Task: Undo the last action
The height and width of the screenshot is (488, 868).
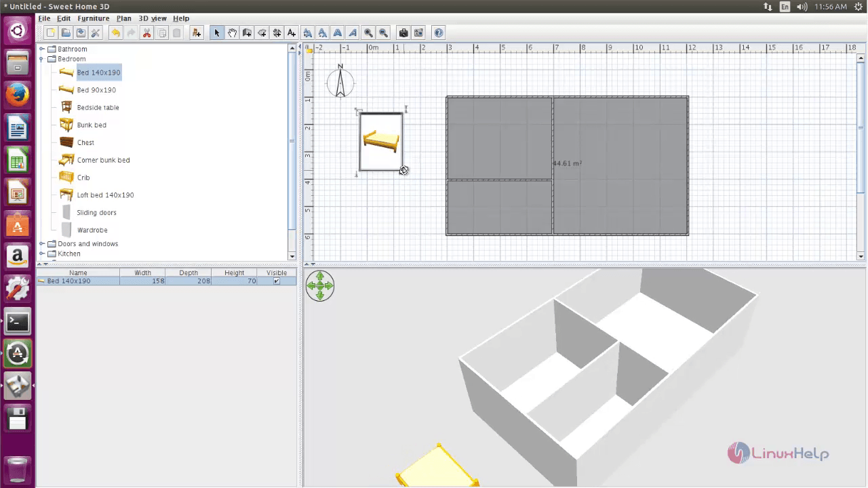Action: (x=116, y=33)
